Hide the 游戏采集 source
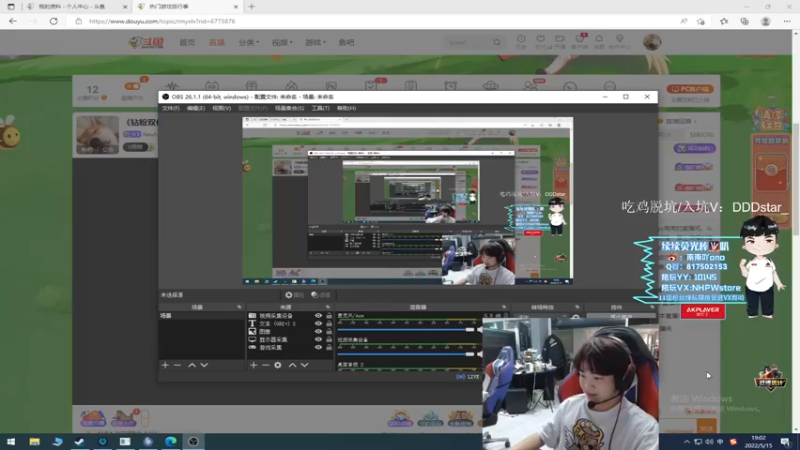The width and height of the screenshot is (800, 450). point(318,347)
